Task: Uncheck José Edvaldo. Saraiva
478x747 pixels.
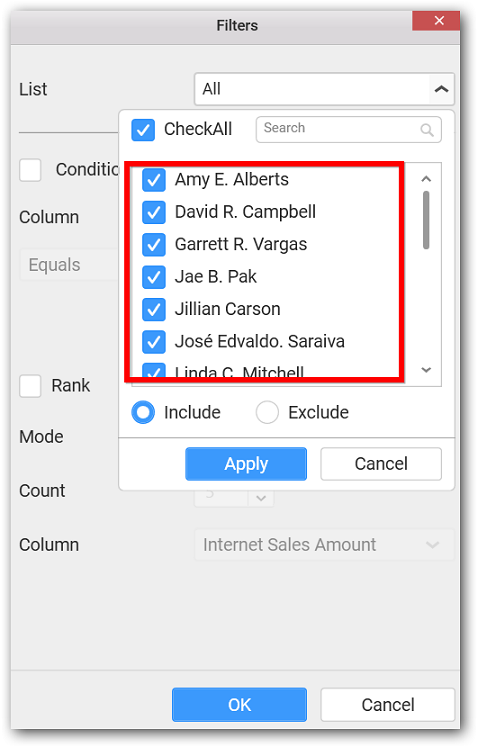Action: tap(154, 342)
